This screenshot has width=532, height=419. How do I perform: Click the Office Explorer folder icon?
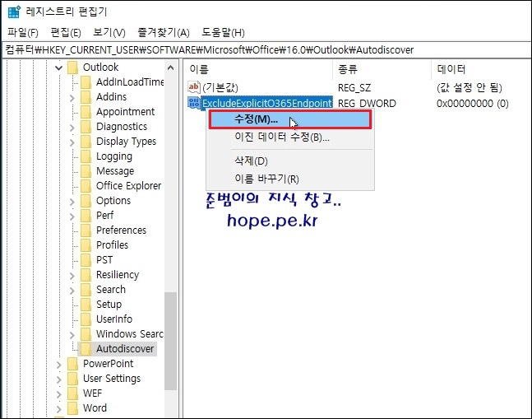point(86,186)
